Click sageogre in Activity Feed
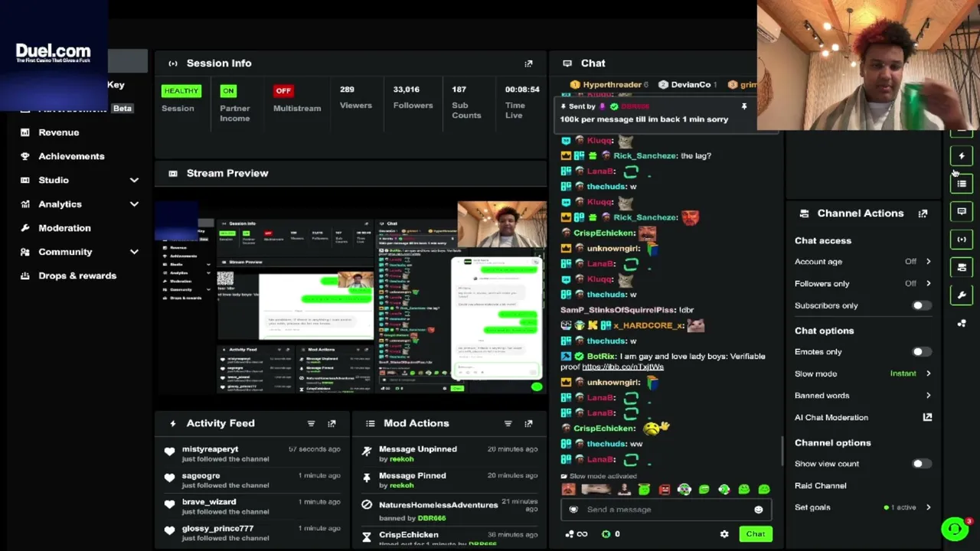 (201, 476)
